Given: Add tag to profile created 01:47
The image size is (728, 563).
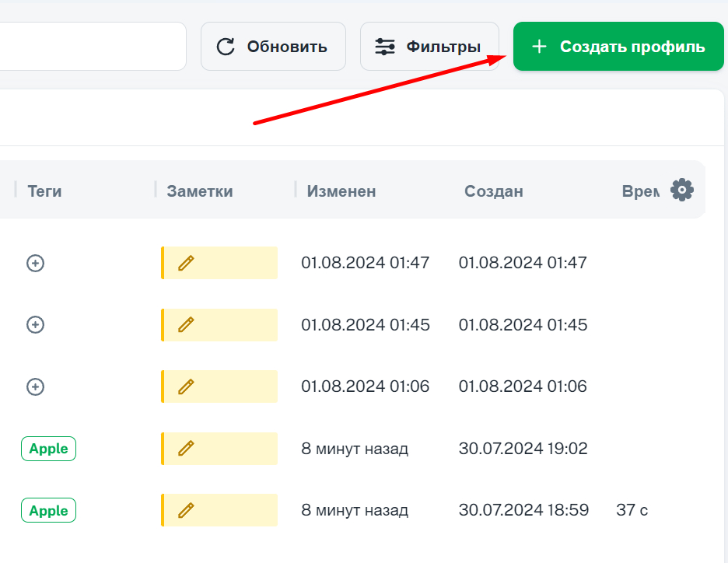Looking at the screenshot, I should (35, 263).
